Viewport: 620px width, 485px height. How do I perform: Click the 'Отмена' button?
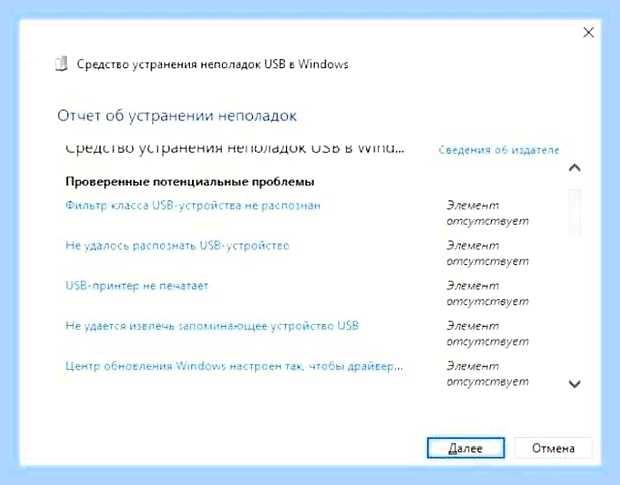[553, 448]
